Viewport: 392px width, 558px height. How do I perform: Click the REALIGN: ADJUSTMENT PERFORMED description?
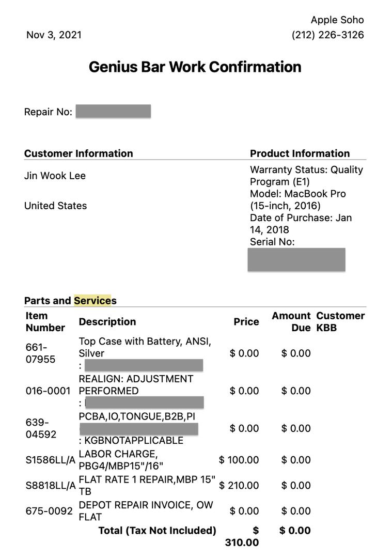click(x=136, y=385)
